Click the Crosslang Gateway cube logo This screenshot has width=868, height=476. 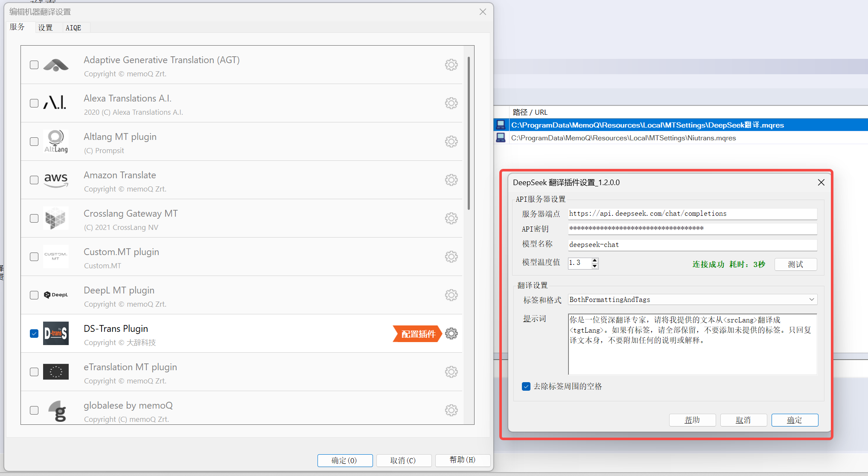(x=56, y=218)
